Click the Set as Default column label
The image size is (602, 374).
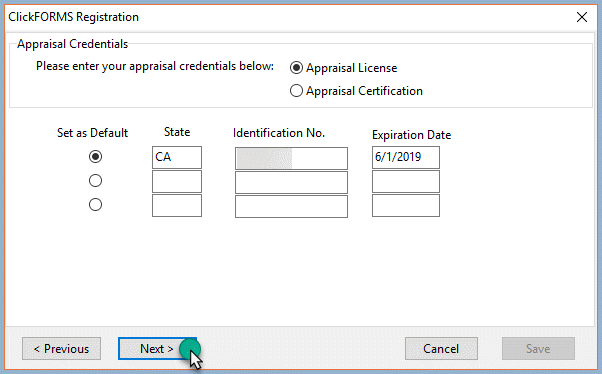pyautogui.click(x=93, y=133)
